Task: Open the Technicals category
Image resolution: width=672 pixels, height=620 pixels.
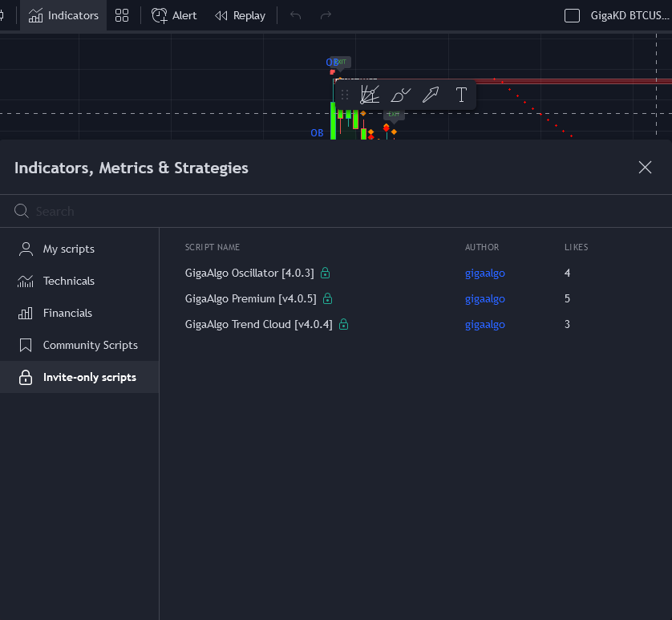Action: tap(79, 281)
